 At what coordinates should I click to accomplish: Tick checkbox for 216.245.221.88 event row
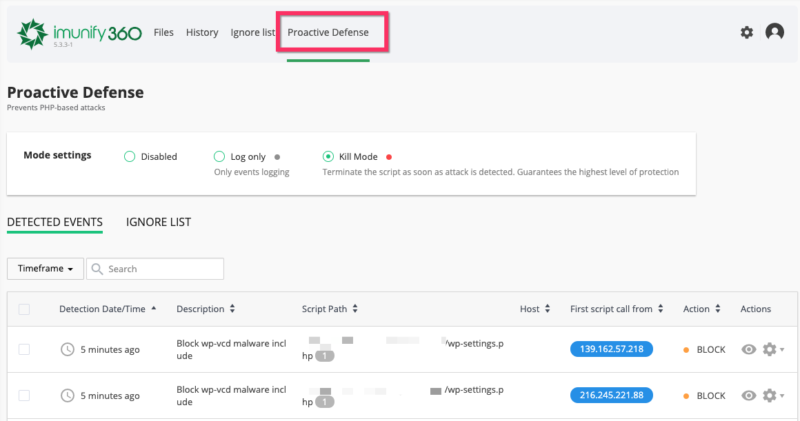pyautogui.click(x=24, y=395)
